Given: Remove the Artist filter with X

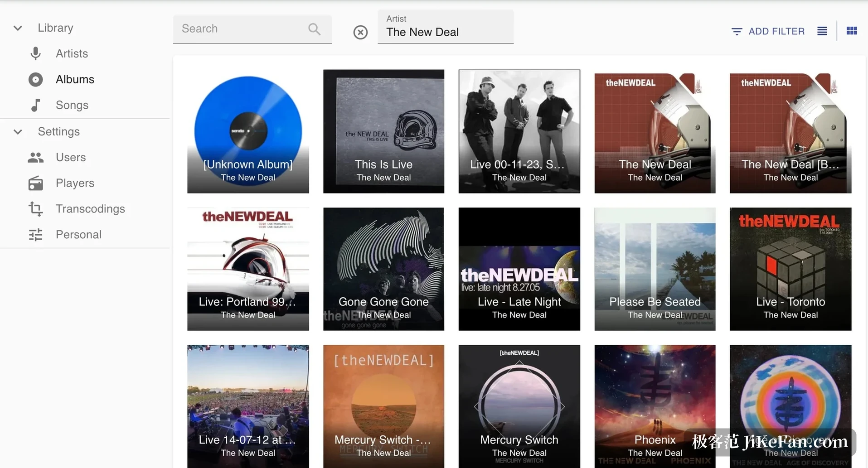Looking at the screenshot, I should coord(360,32).
